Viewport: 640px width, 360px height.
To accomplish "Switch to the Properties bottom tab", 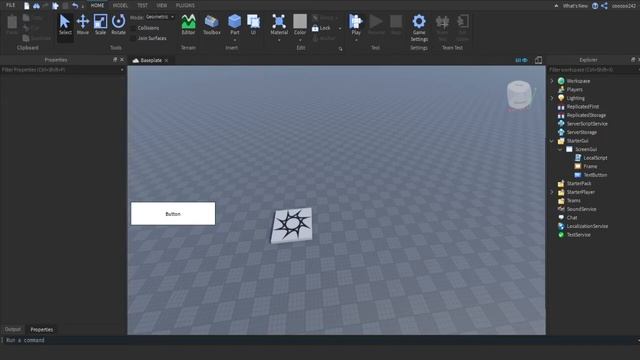I will pos(42,329).
